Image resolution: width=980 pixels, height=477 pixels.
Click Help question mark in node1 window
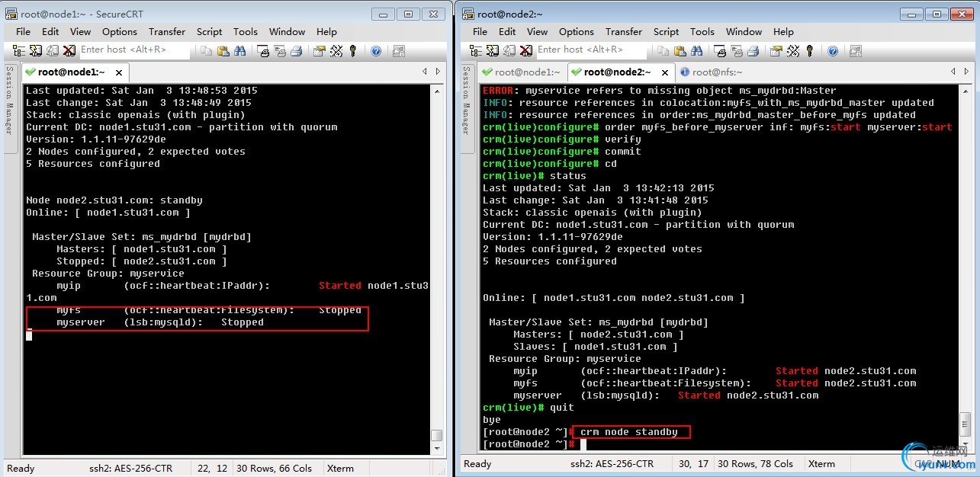pyautogui.click(x=376, y=50)
